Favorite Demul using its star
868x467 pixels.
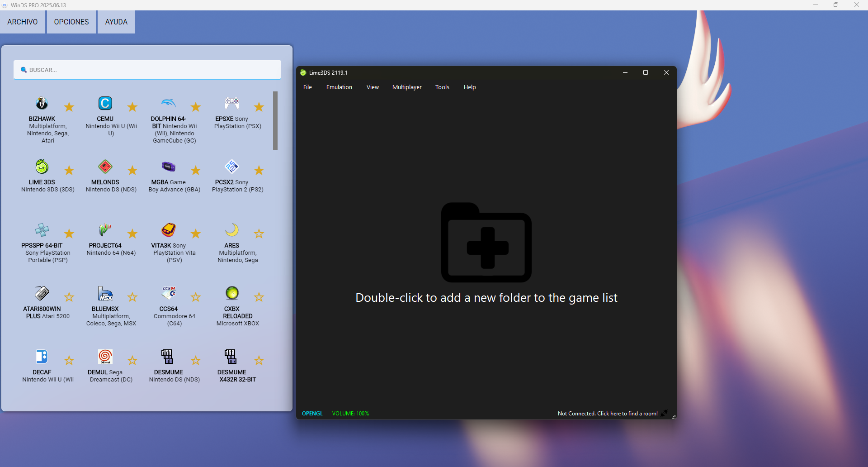pyautogui.click(x=132, y=360)
